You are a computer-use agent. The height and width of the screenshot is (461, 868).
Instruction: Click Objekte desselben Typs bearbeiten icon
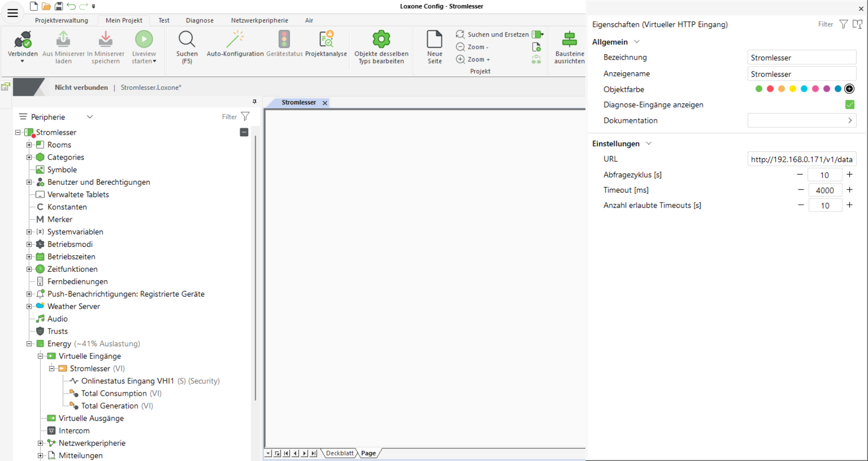(x=381, y=40)
